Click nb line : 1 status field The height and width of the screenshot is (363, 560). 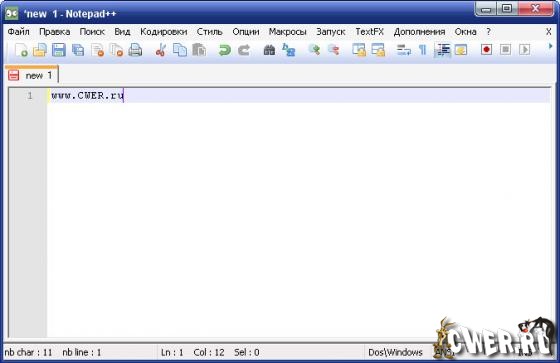pyautogui.click(x=82, y=353)
